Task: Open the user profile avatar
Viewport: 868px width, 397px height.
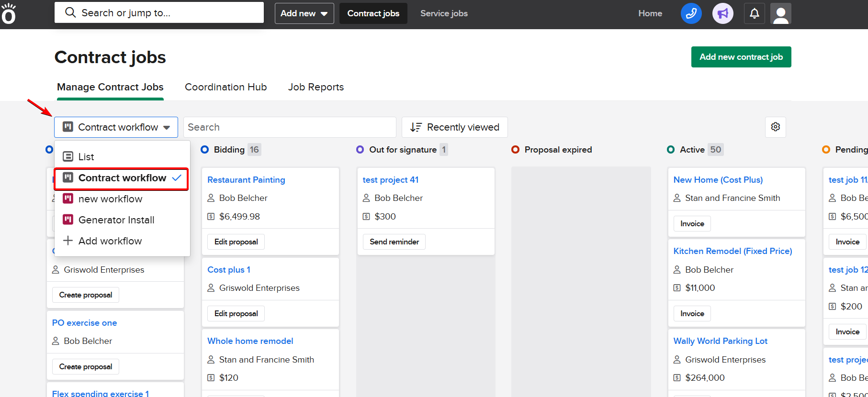Action: 780,13
